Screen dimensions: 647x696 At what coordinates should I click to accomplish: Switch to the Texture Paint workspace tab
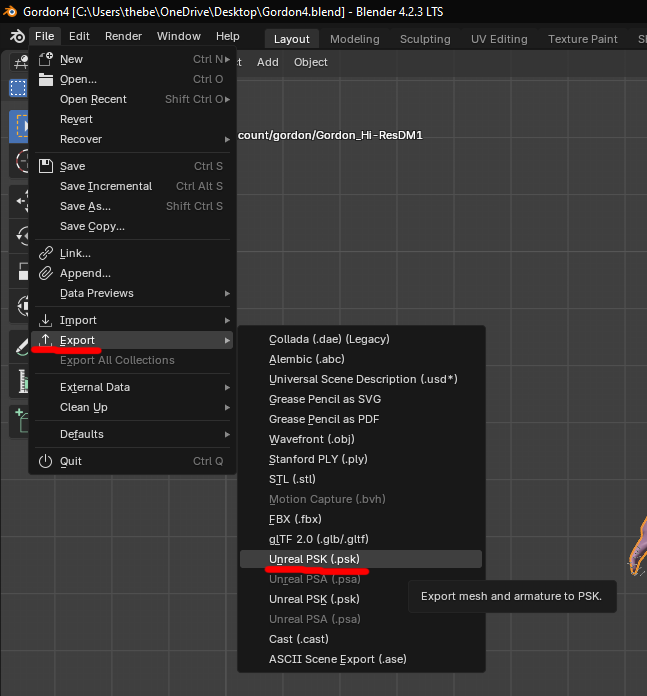coord(583,39)
